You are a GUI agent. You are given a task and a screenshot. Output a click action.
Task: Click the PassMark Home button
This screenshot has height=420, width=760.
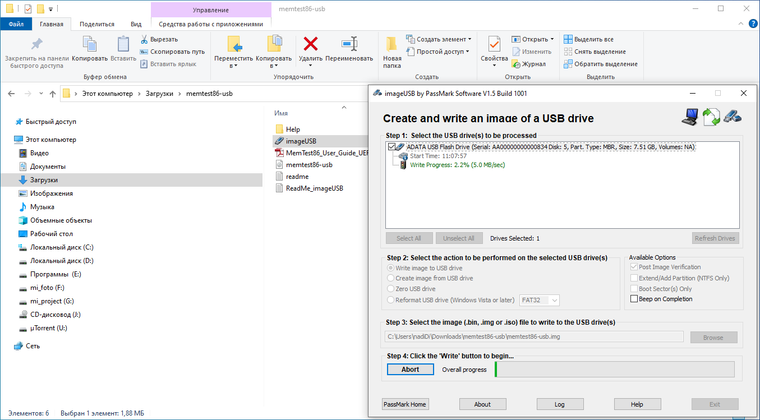(405, 404)
